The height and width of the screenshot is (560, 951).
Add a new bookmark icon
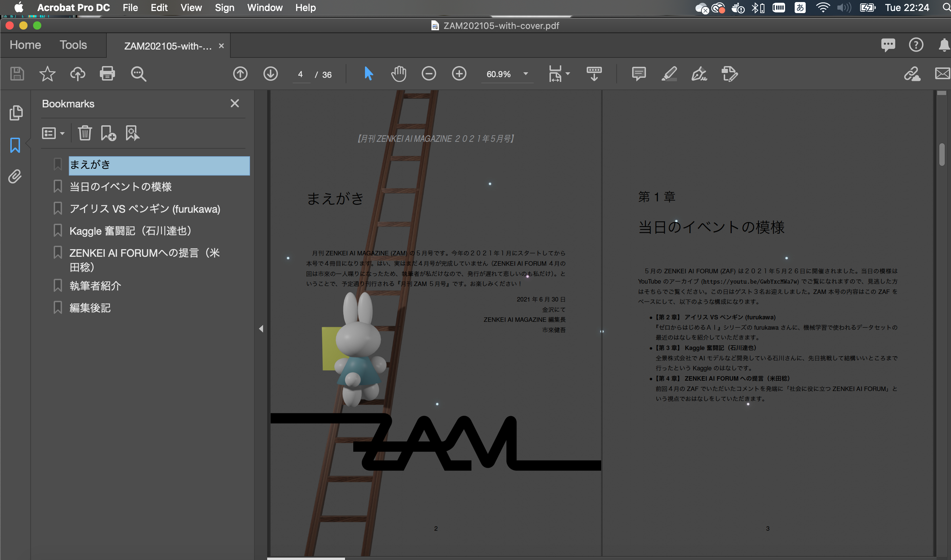108,133
